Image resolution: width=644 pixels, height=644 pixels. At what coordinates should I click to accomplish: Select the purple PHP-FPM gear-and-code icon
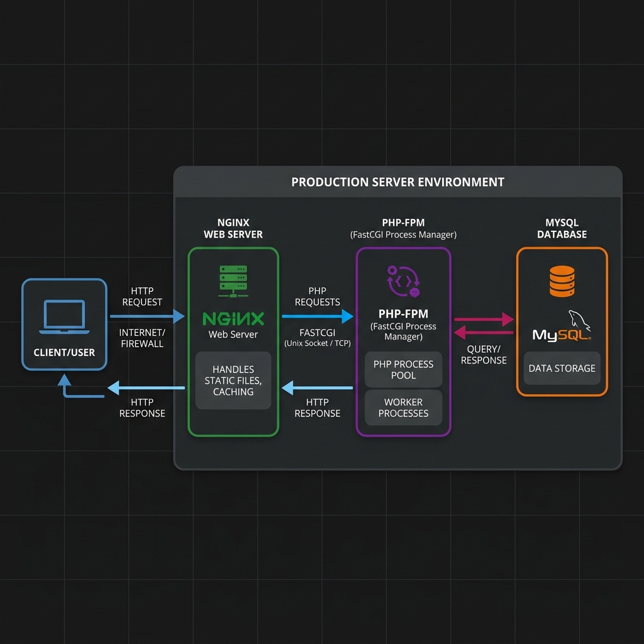coord(403,281)
